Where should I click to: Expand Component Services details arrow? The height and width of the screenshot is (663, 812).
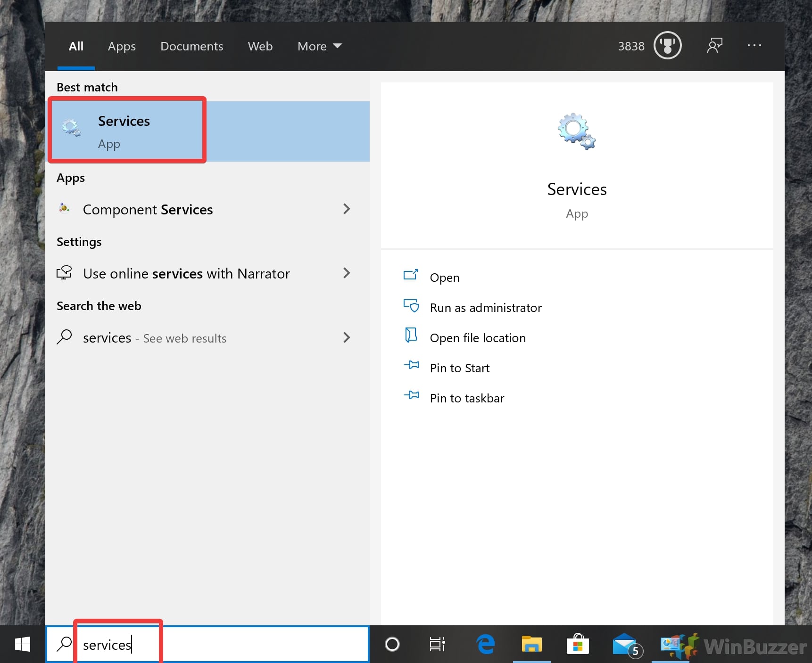point(347,209)
